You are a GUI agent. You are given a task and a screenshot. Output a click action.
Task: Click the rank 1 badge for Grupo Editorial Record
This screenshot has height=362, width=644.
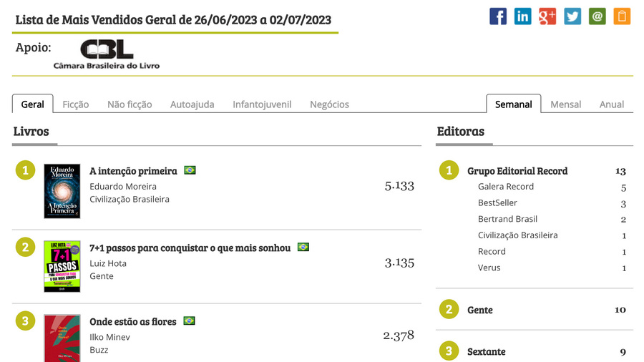(449, 170)
